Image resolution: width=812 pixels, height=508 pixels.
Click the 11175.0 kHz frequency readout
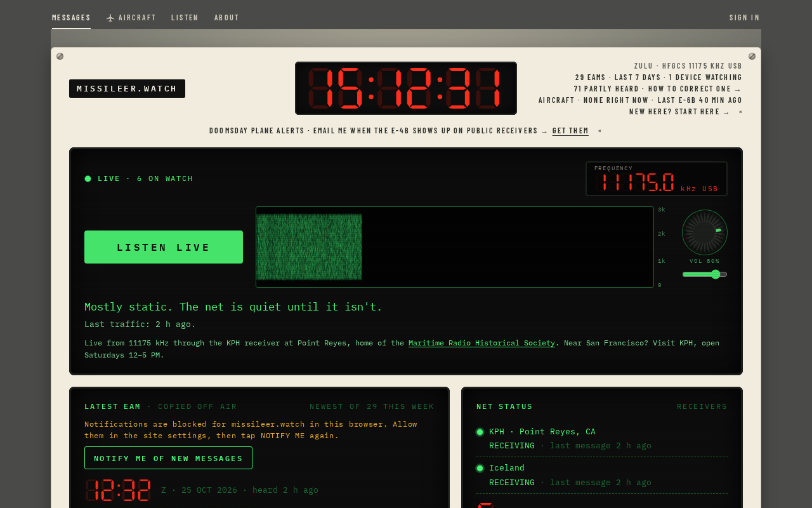(x=657, y=179)
